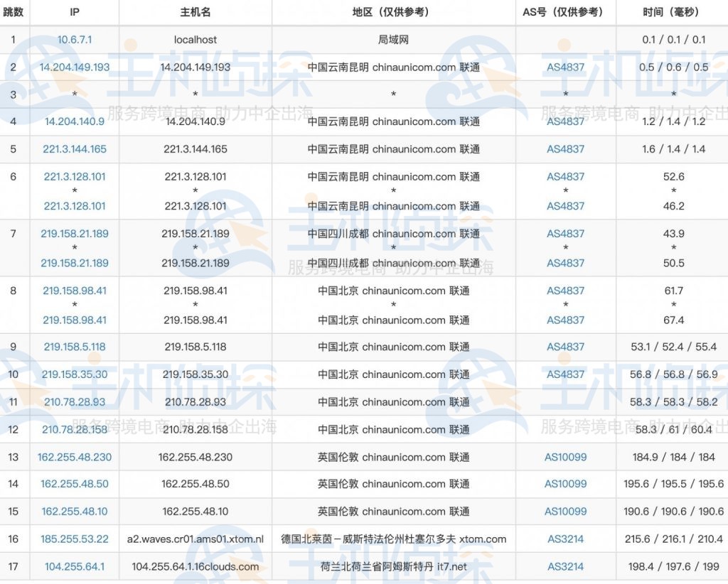This screenshot has height=584, width=728.
Task: Open the 10.6.7.1 IP link
Action: (74, 39)
